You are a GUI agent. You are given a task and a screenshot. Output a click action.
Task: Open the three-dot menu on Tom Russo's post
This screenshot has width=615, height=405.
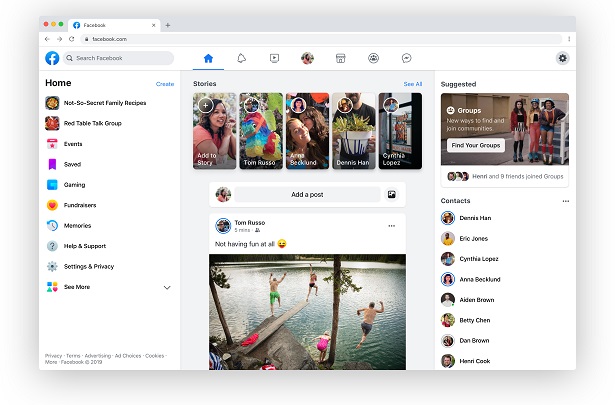(391, 226)
